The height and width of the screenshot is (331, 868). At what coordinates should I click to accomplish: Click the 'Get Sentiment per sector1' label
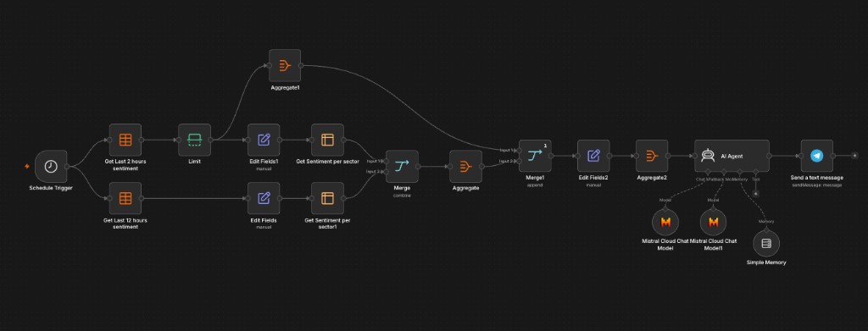[x=328, y=223]
